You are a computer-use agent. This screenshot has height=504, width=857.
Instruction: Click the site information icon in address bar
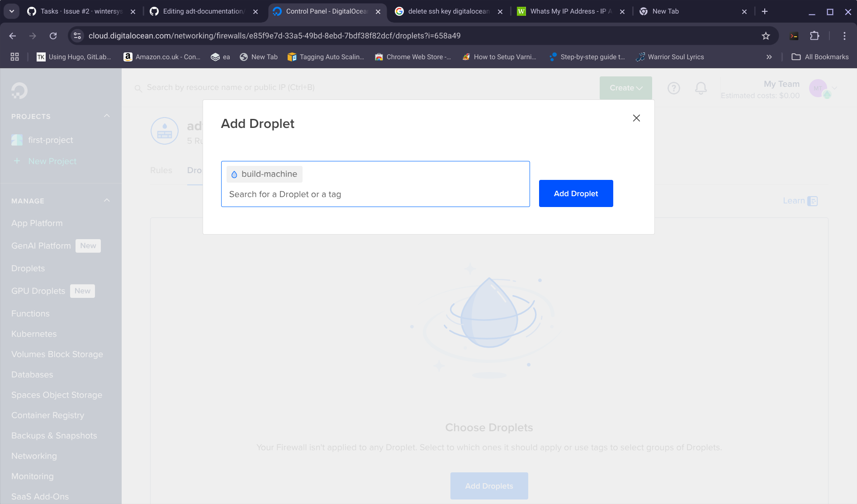tap(77, 36)
